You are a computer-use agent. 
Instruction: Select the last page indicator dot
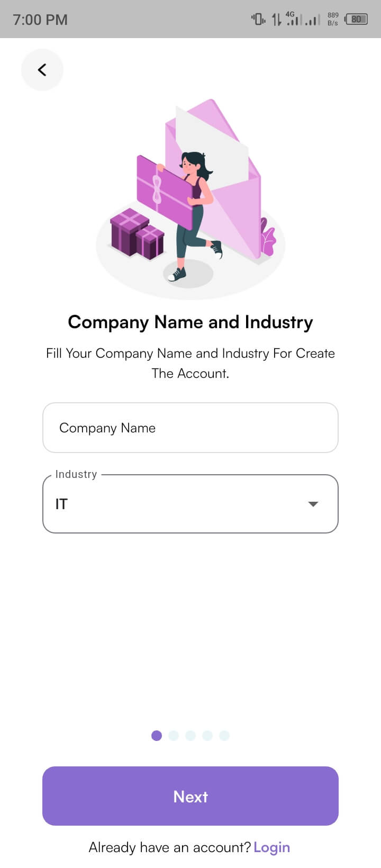(x=224, y=735)
